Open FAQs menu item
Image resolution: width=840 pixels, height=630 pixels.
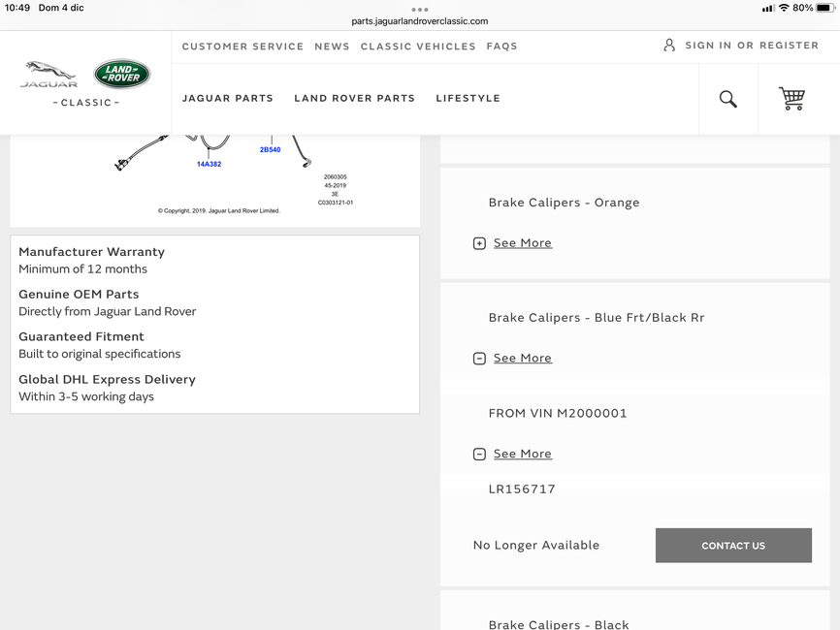(502, 47)
